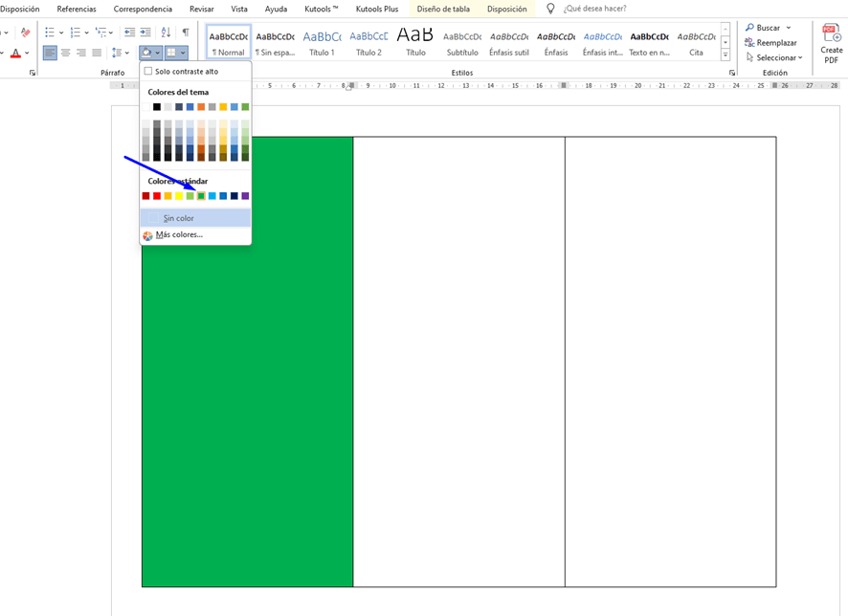
Task: Expand the styles gallery more arrow
Action: click(725, 55)
